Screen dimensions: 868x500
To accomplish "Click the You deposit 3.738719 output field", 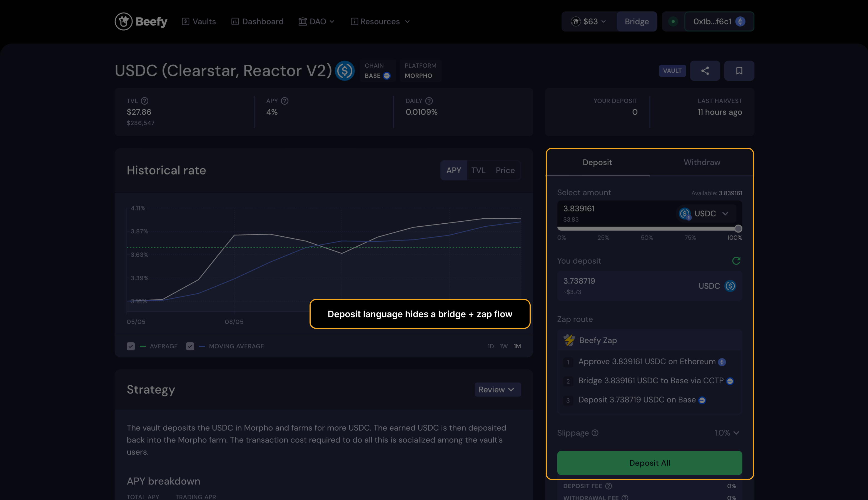I will [x=650, y=286].
